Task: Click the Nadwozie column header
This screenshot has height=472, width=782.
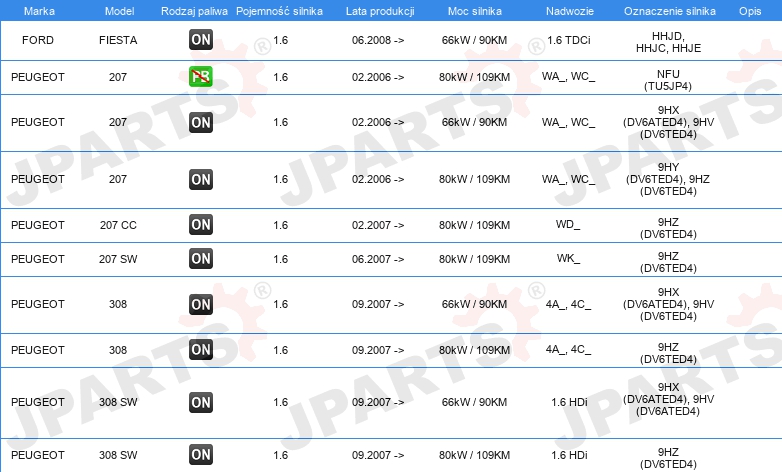Action: point(570,11)
